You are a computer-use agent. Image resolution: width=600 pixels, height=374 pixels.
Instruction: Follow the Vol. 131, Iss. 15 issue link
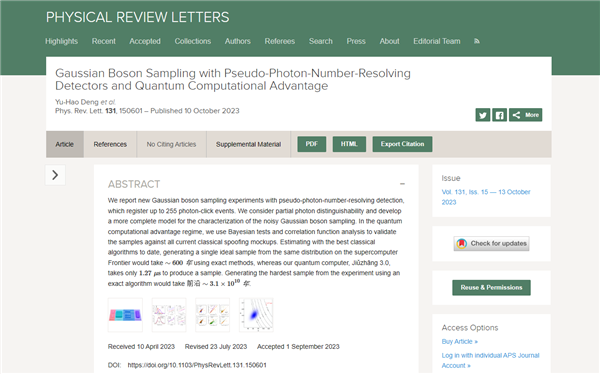click(x=486, y=197)
